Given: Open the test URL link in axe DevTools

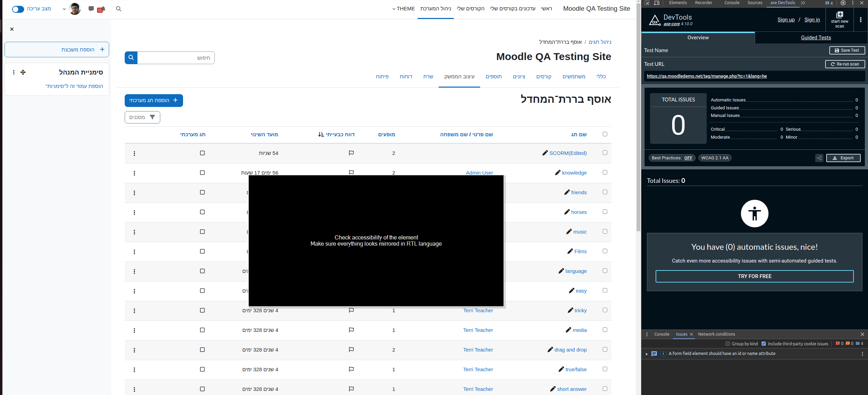Looking at the screenshot, I should [706, 76].
